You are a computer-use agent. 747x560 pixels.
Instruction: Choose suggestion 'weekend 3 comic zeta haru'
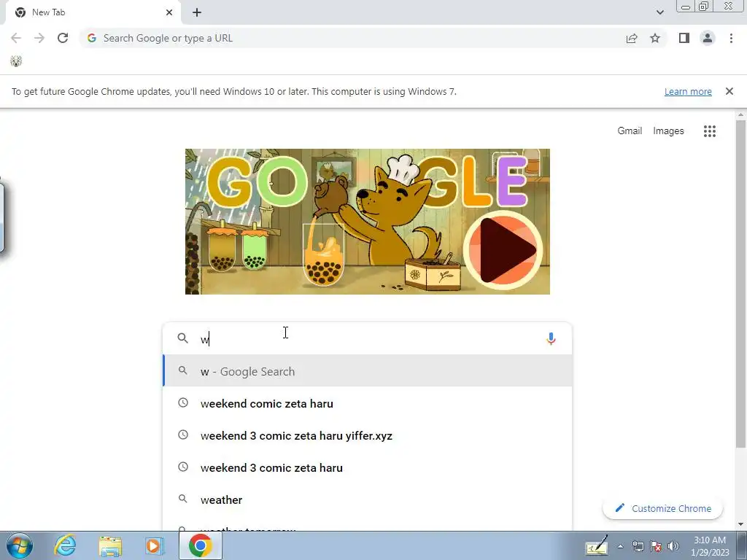tap(368, 467)
